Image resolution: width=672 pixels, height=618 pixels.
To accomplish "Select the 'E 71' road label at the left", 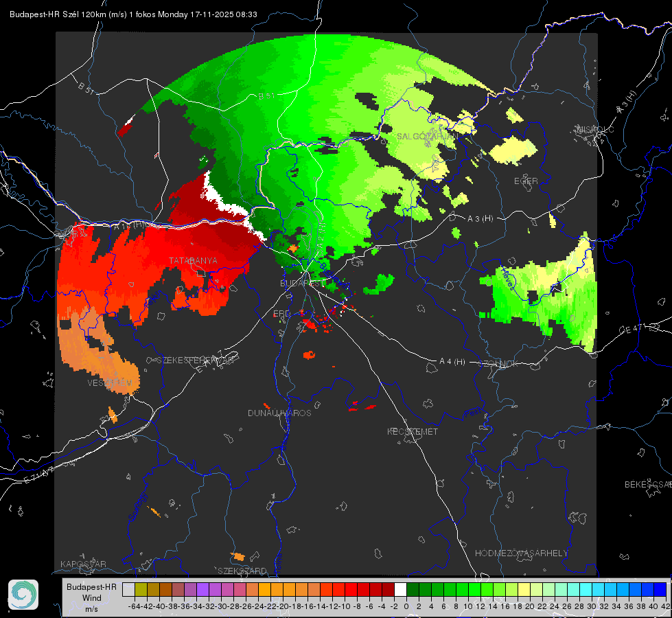I will coord(39,475).
